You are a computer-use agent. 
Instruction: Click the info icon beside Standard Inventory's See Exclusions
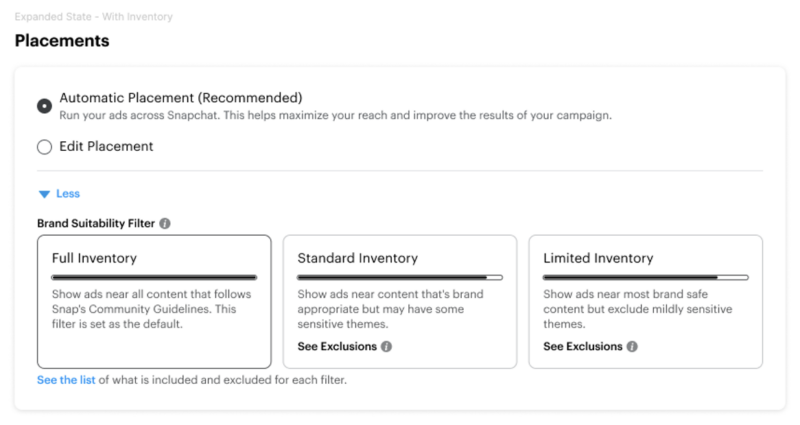(x=386, y=346)
